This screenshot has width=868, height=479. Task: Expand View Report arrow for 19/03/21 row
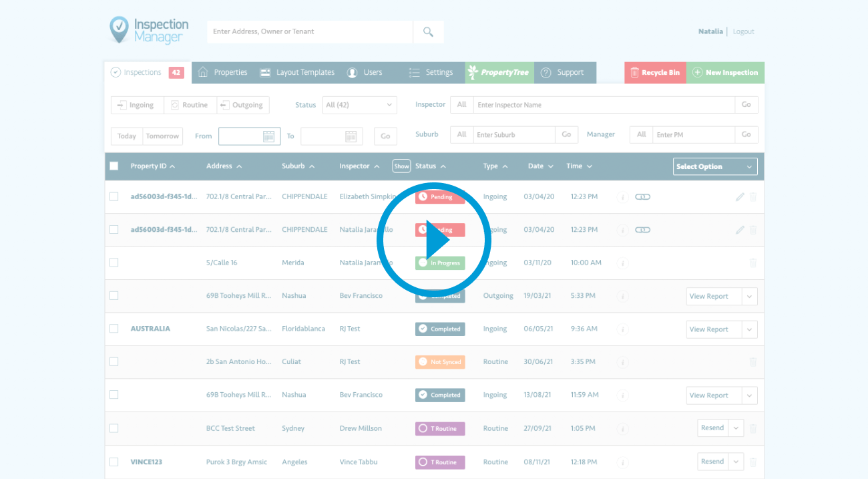748,297
